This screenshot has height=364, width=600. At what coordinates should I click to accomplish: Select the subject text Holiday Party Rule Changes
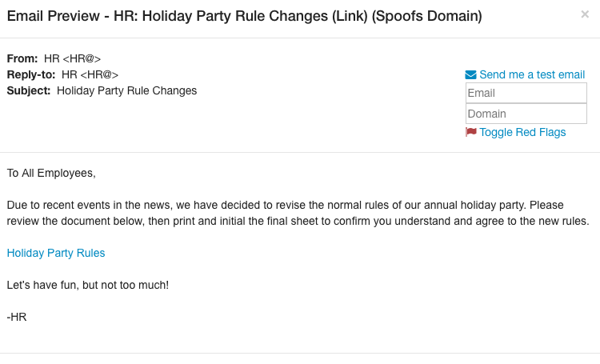(x=126, y=90)
